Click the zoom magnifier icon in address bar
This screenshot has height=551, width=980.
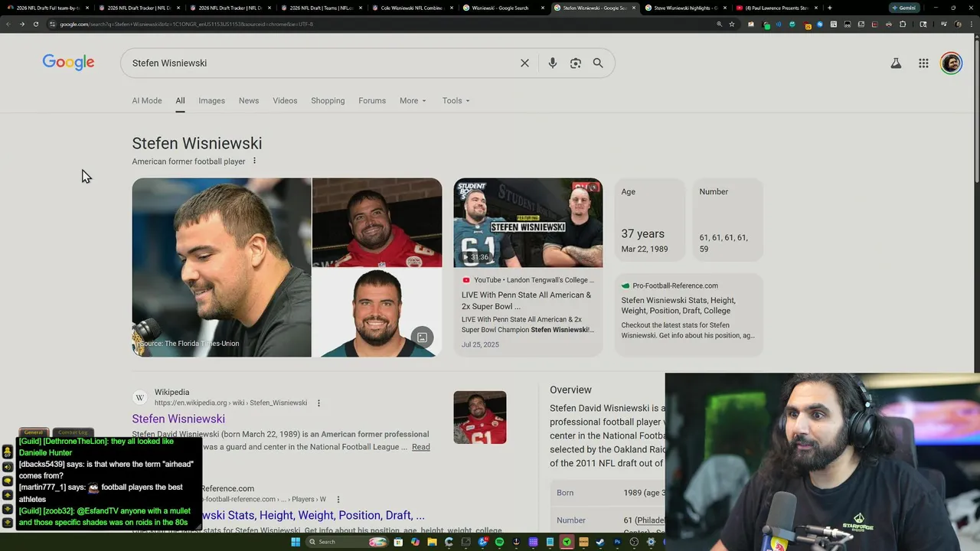click(x=719, y=24)
